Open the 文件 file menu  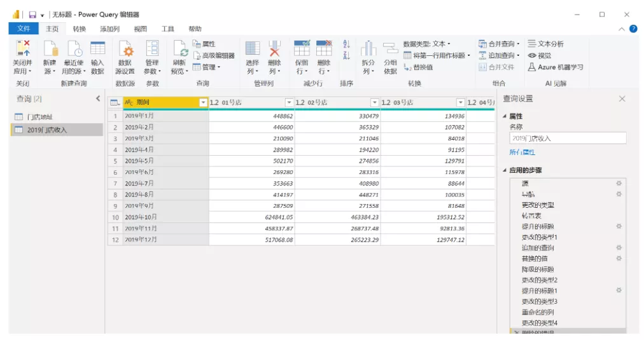(24, 29)
